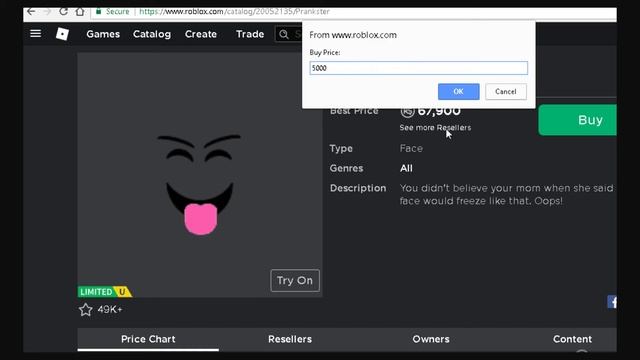Click the green Secure padlock icon
Screen dimensions: 640x360
pos(98,11)
